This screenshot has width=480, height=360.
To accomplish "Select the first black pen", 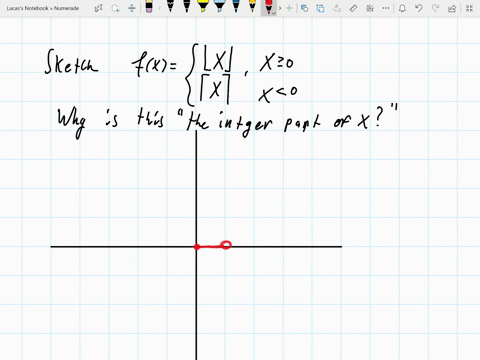I will coord(170,7).
